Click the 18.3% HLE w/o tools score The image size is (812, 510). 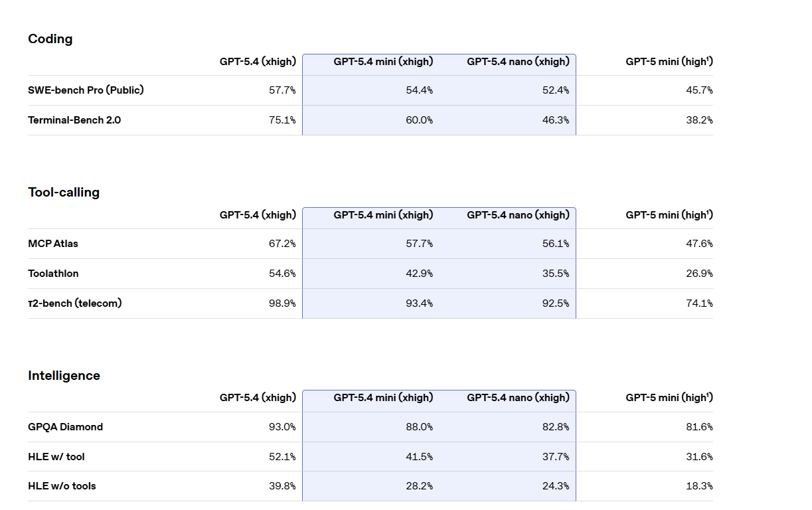click(699, 486)
